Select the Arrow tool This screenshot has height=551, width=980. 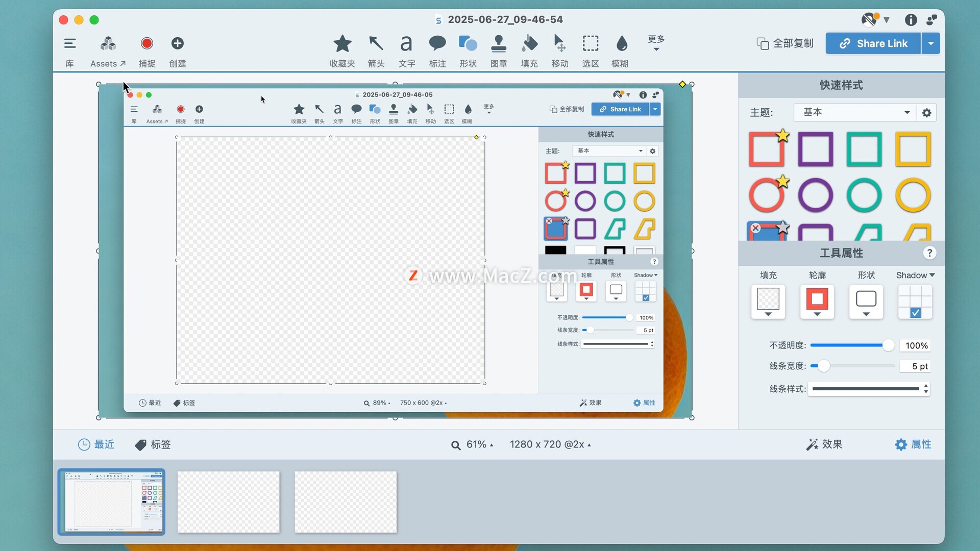click(x=376, y=43)
